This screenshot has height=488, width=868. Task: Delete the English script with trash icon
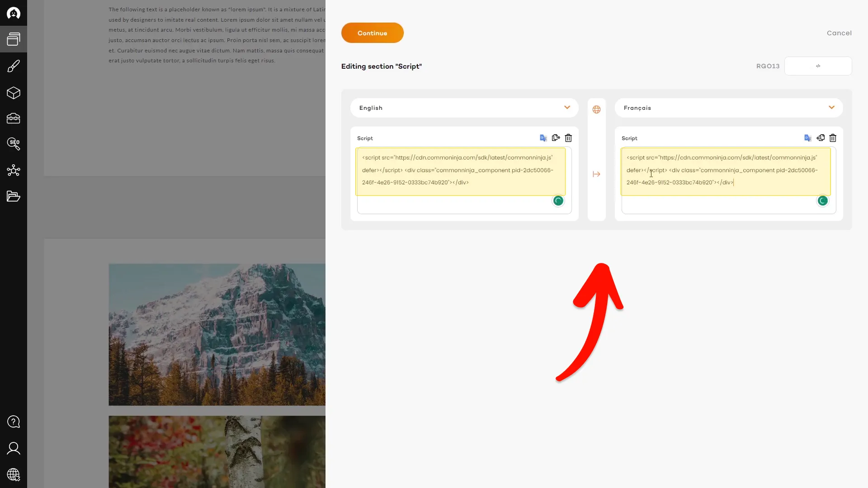click(x=568, y=138)
